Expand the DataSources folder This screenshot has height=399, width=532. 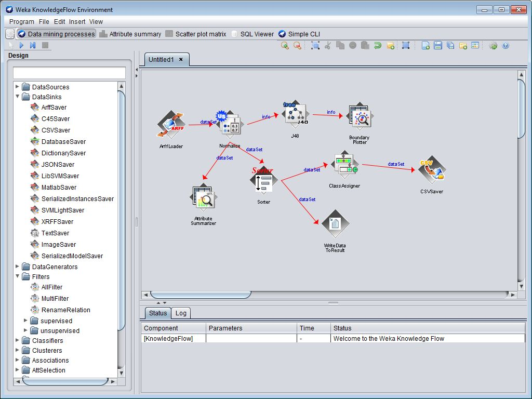(18, 87)
